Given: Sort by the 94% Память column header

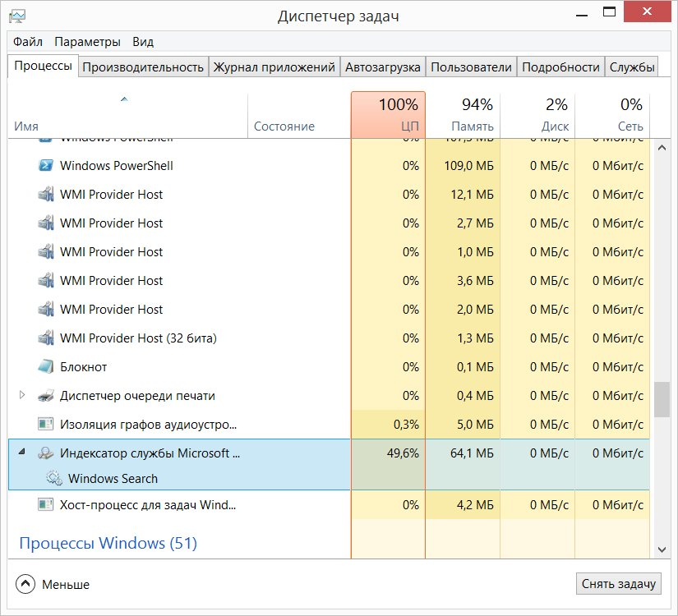Looking at the screenshot, I should [464, 115].
